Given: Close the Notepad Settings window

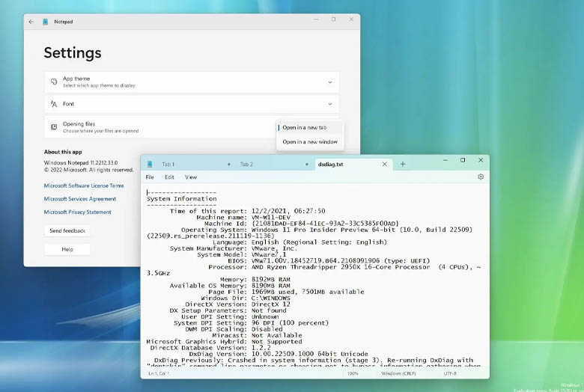Looking at the screenshot, I should pos(351,19).
